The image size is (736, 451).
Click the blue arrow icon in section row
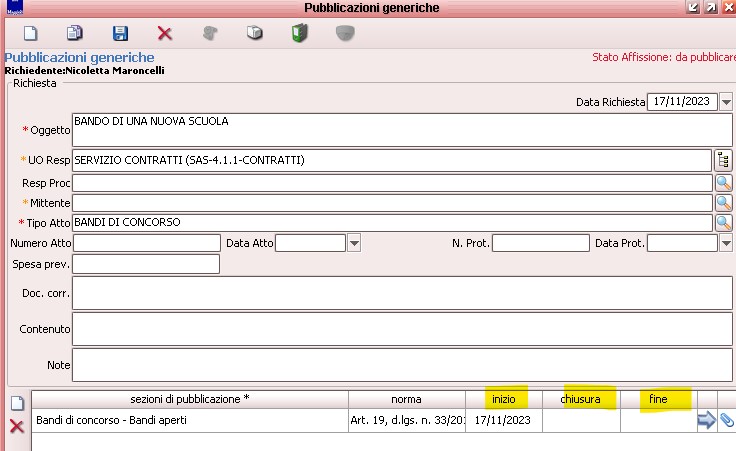click(x=707, y=421)
